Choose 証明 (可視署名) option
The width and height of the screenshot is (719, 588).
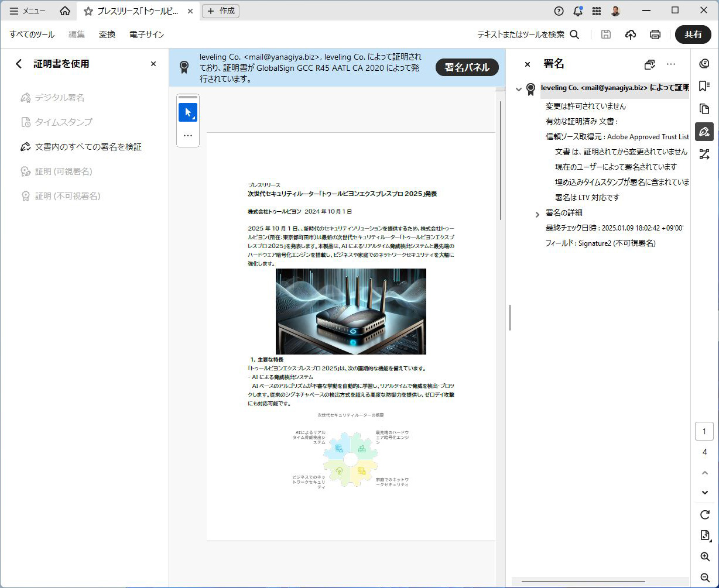click(56, 171)
